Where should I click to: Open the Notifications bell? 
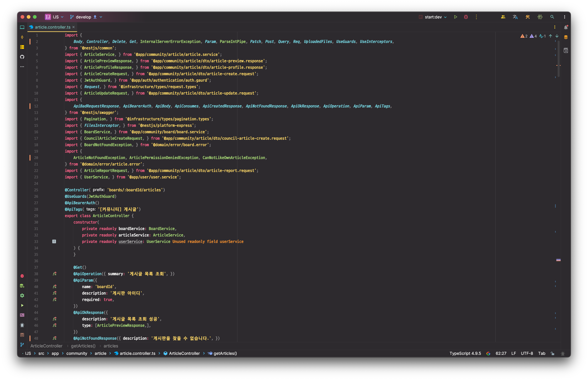pos(566,27)
